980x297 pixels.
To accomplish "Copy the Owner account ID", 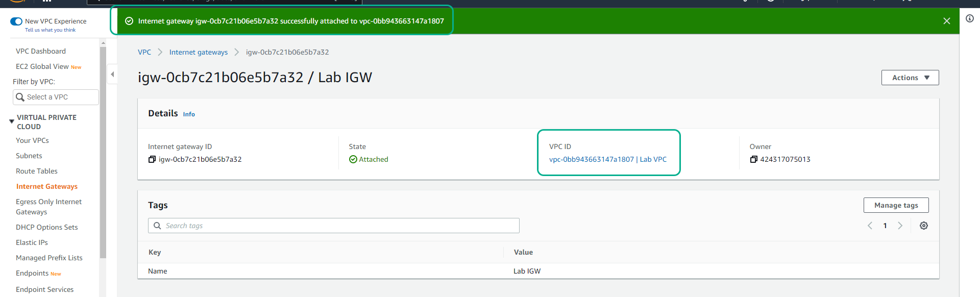I will pos(753,159).
